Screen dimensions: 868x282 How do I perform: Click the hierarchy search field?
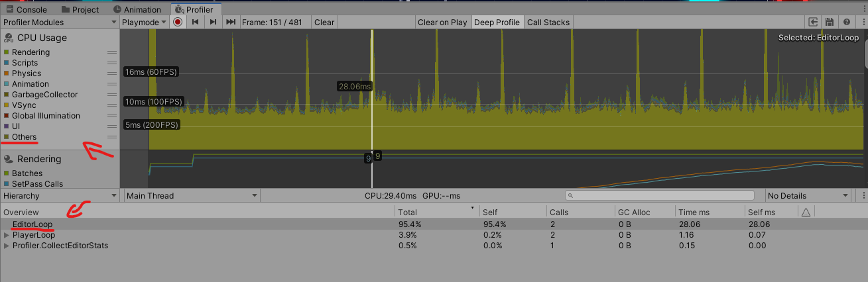click(660, 196)
